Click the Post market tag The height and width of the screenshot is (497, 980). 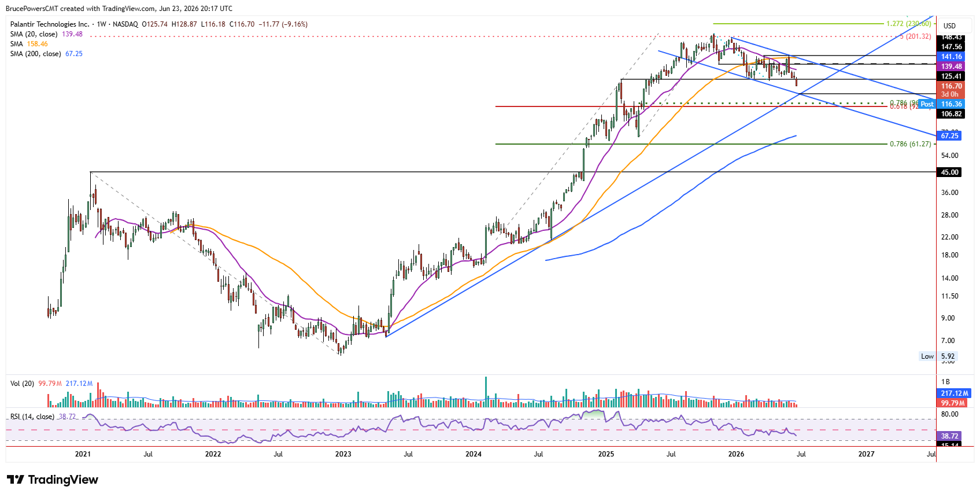[x=927, y=104]
